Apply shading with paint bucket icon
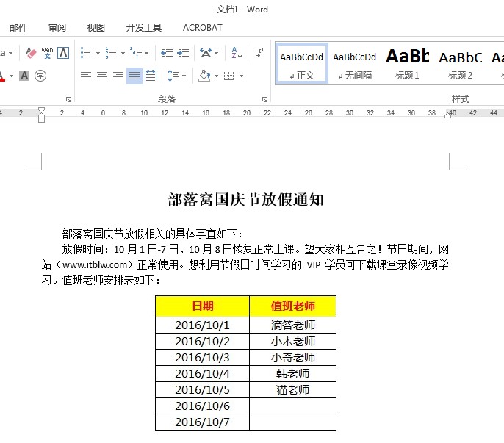The width and height of the screenshot is (504, 443). coord(204,76)
